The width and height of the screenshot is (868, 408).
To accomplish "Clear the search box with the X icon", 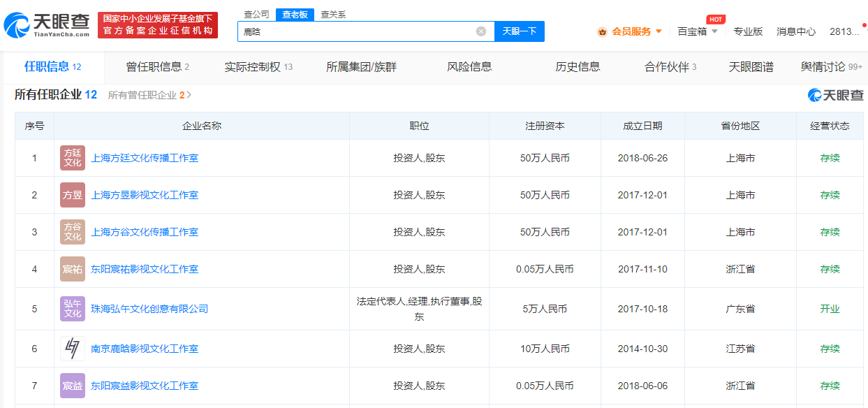I will 481,31.
